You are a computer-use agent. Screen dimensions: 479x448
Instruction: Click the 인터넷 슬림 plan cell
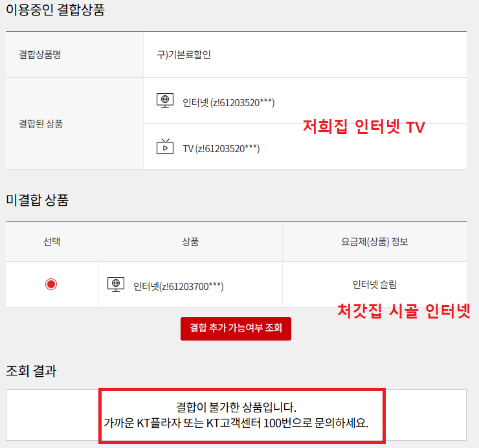tap(375, 284)
